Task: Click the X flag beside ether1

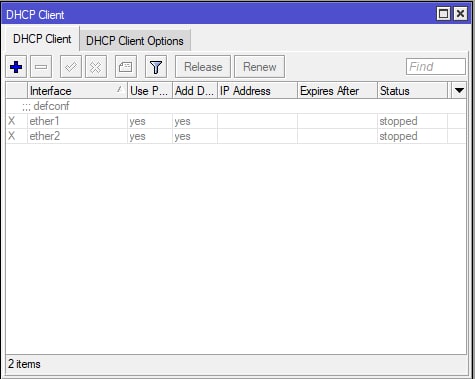Action: [x=12, y=121]
